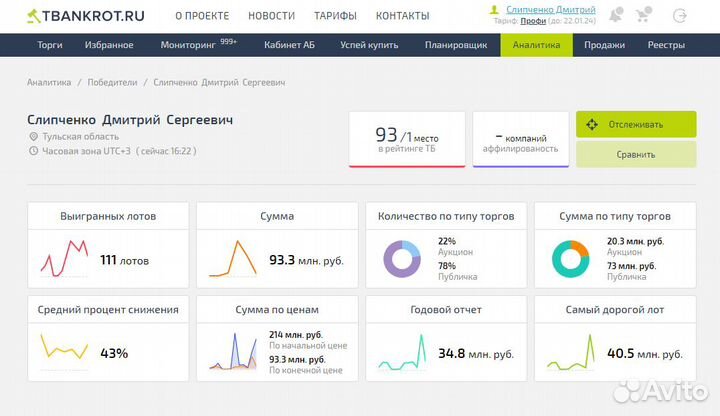Select the Аналитика tab

point(536,45)
